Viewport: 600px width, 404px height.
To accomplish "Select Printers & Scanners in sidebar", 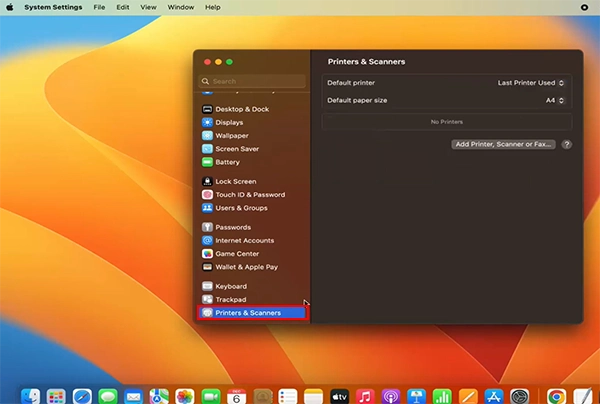I will click(x=252, y=313).
